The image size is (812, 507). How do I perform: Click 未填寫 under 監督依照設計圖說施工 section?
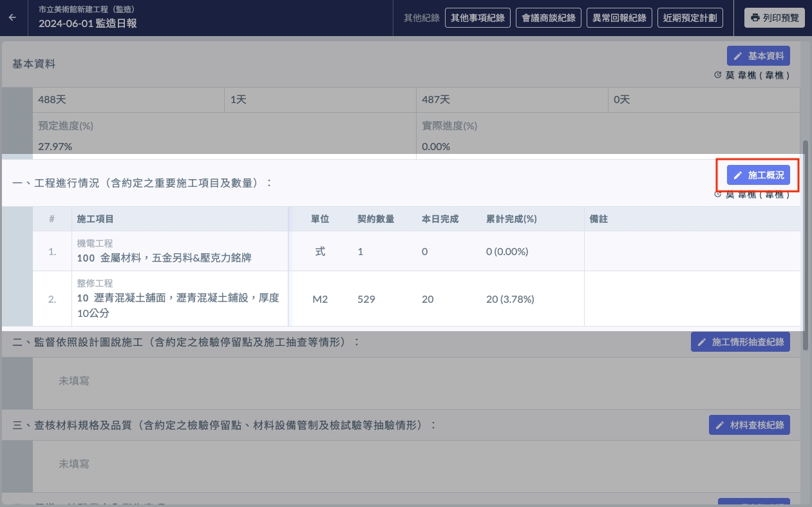coord(74,381)
